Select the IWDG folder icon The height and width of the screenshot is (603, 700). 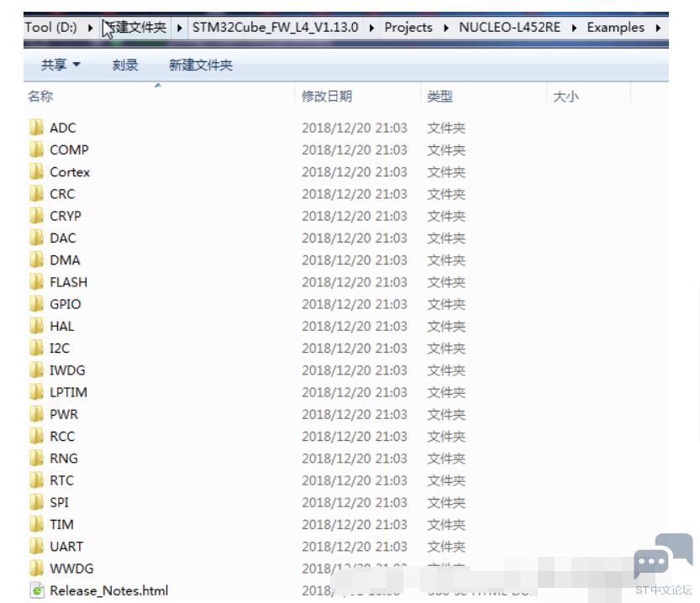pos(37,370)
